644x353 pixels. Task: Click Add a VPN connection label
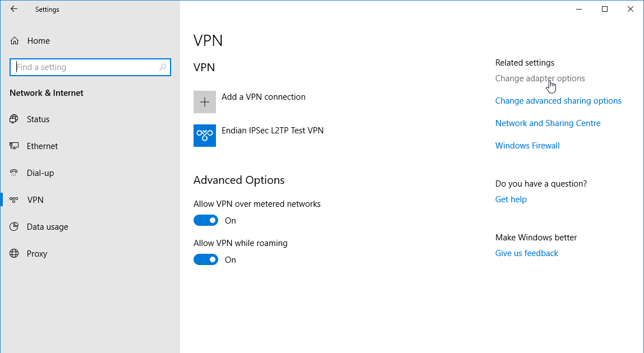[x=263, y=97]
